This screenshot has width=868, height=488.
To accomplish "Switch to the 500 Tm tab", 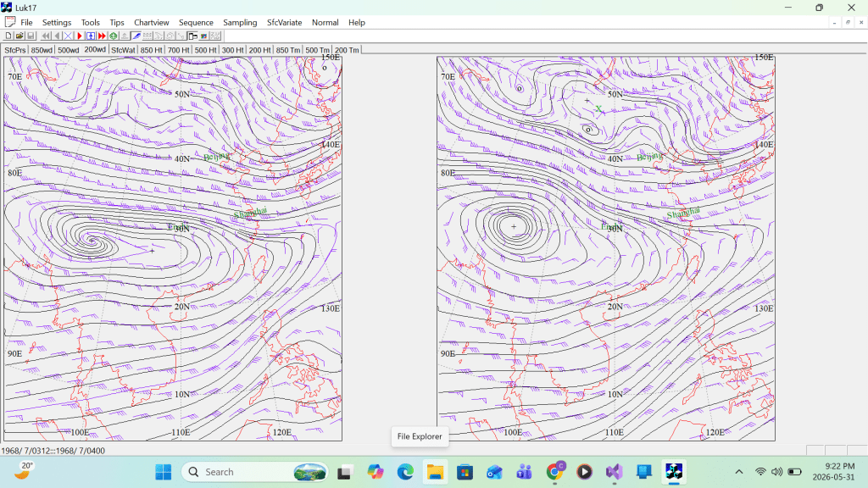I will click(317, 50).
